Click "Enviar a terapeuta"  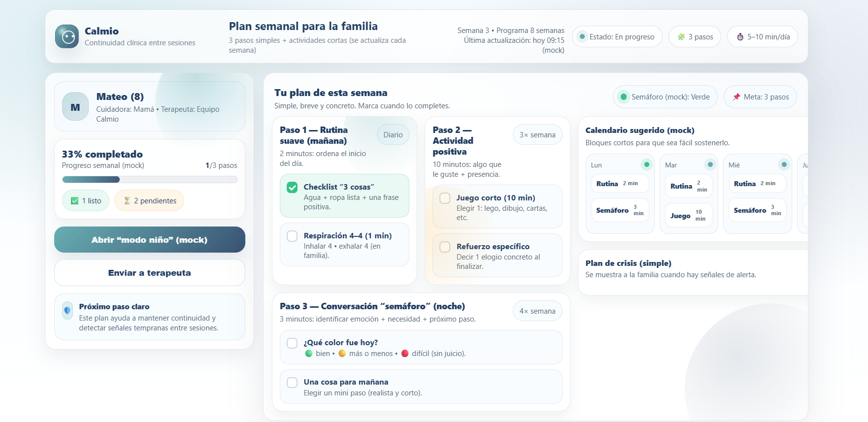click(149, 272)
